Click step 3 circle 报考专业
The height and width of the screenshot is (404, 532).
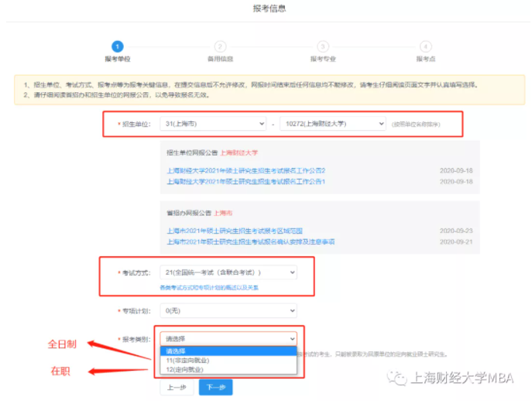pos(323,46)
